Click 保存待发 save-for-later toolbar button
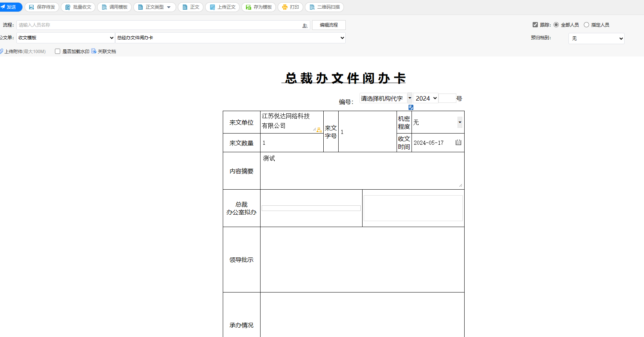644x337 pixels. [x=42, y=7]
